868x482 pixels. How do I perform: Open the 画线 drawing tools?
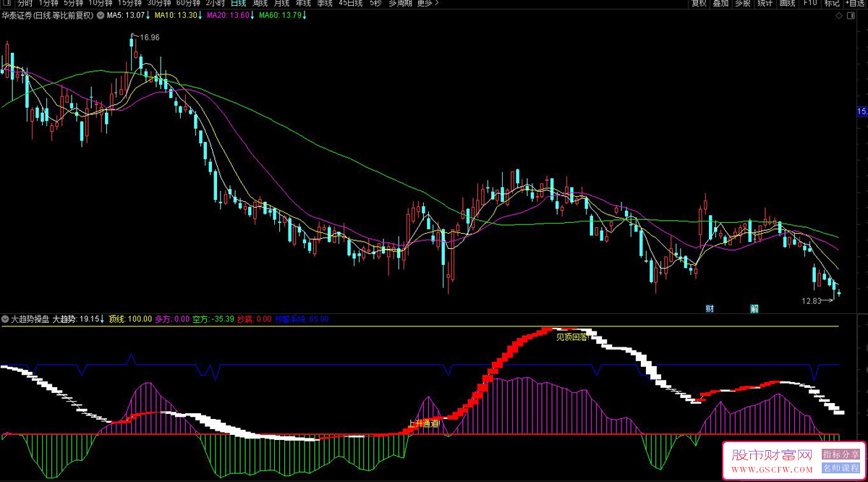787,3
